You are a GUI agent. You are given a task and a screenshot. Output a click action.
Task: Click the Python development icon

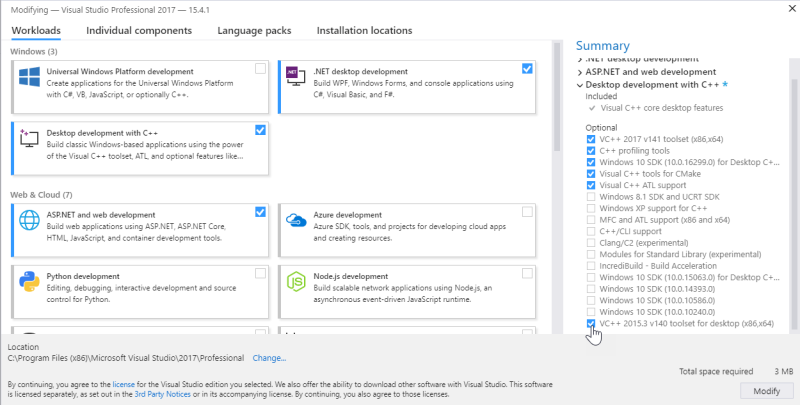point(29,282)
